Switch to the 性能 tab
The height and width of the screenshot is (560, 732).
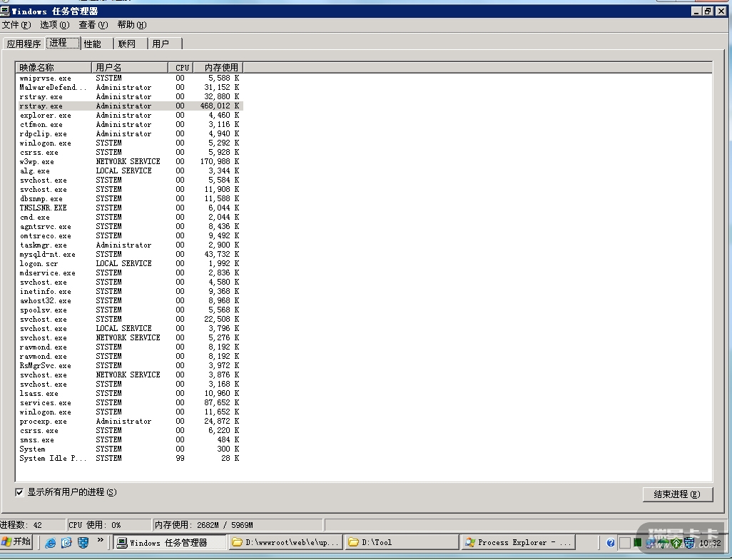pos(96,44)
